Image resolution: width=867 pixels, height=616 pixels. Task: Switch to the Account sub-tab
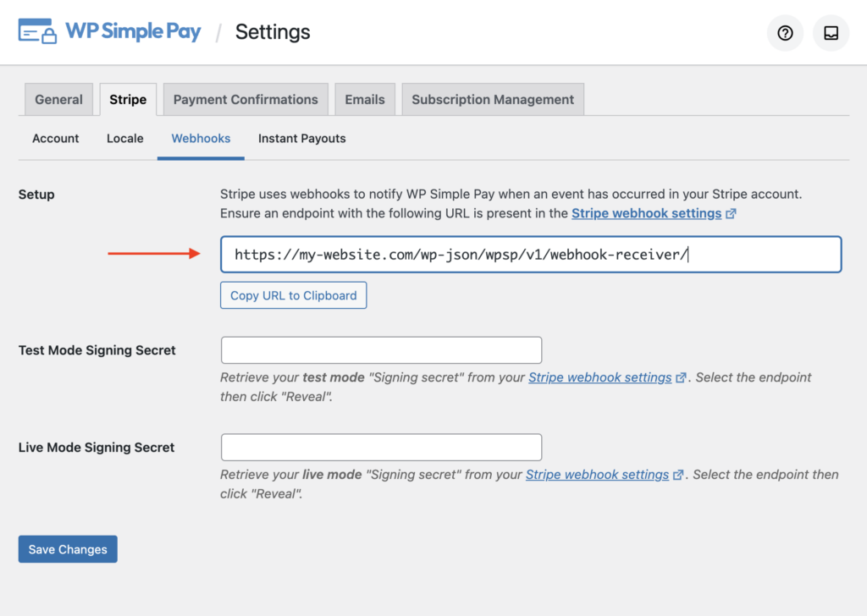56,138
